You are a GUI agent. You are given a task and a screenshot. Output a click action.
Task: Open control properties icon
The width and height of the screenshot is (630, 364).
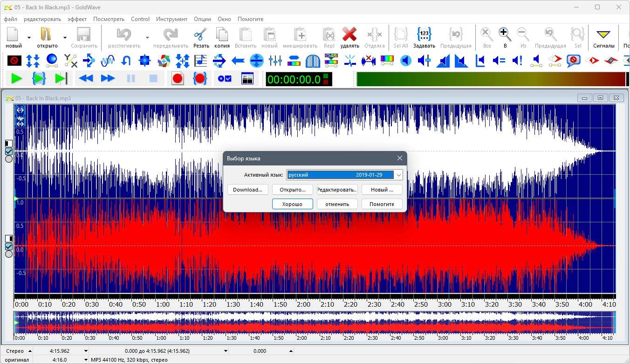pyautogui.click(x=225, y=79)
